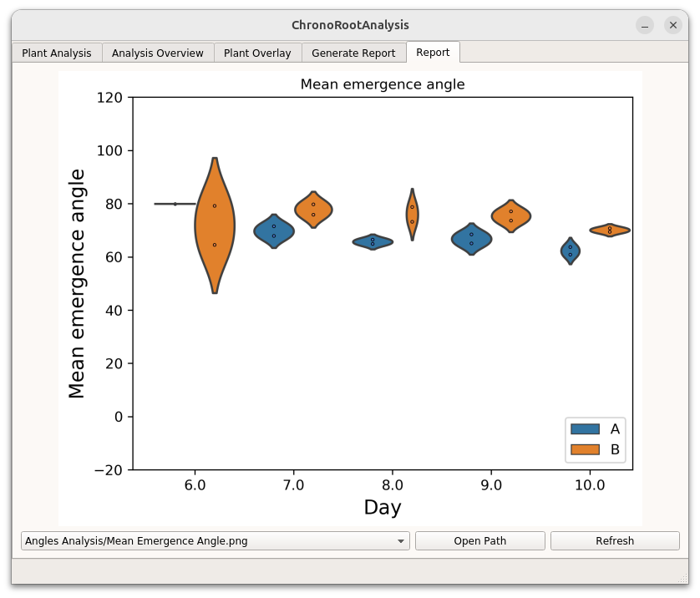Open the Analysis Overview tab
700x598 pixels.
click(157, 53)
